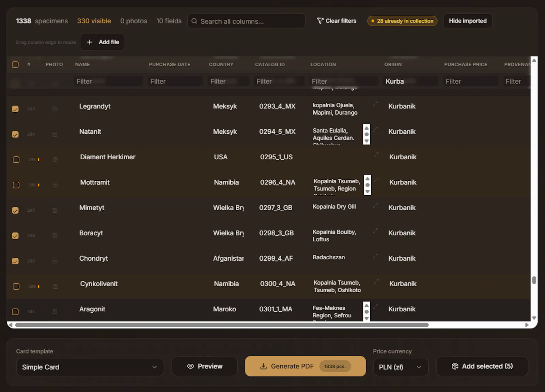Click the plus icon on Add file
The height and width of the screenshot is (392, 545).
[90, 42]
